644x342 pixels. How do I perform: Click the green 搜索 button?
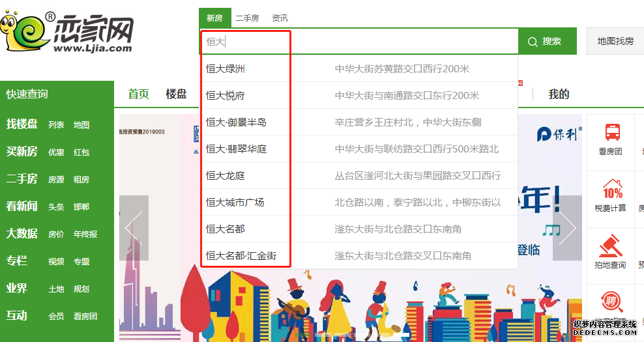point(548,41)
